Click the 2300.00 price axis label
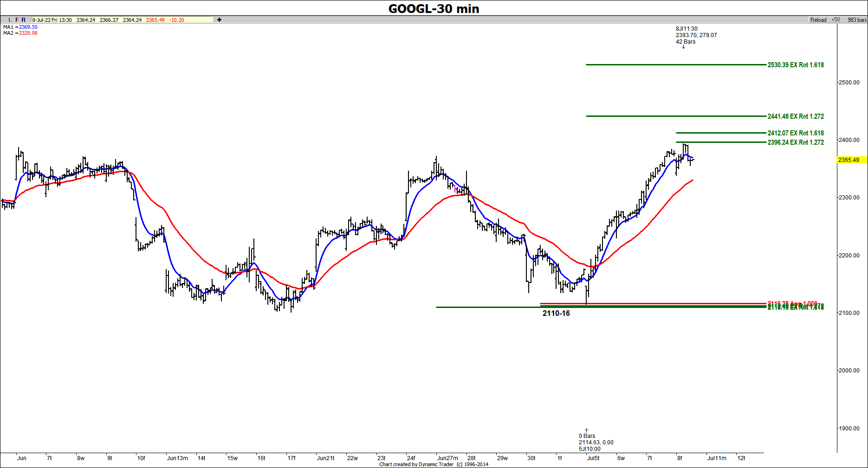 [849, 198]
